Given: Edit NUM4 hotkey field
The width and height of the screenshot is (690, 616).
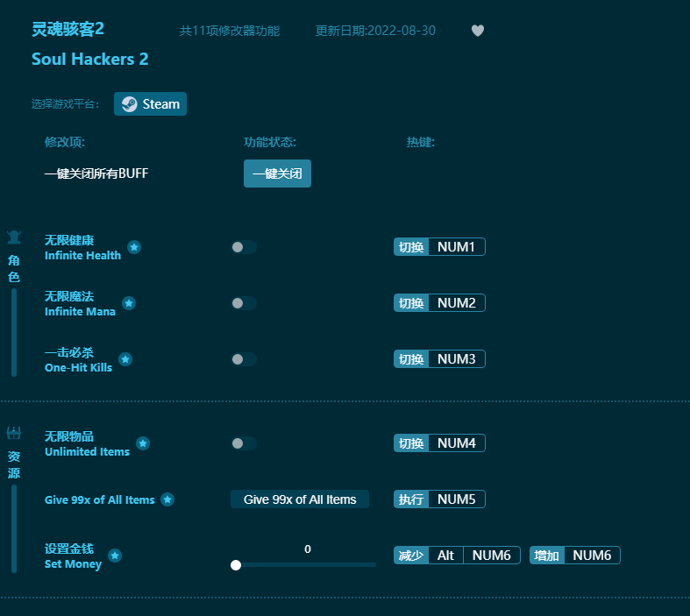Looking at the screenshot, I should tap(457, 443).
